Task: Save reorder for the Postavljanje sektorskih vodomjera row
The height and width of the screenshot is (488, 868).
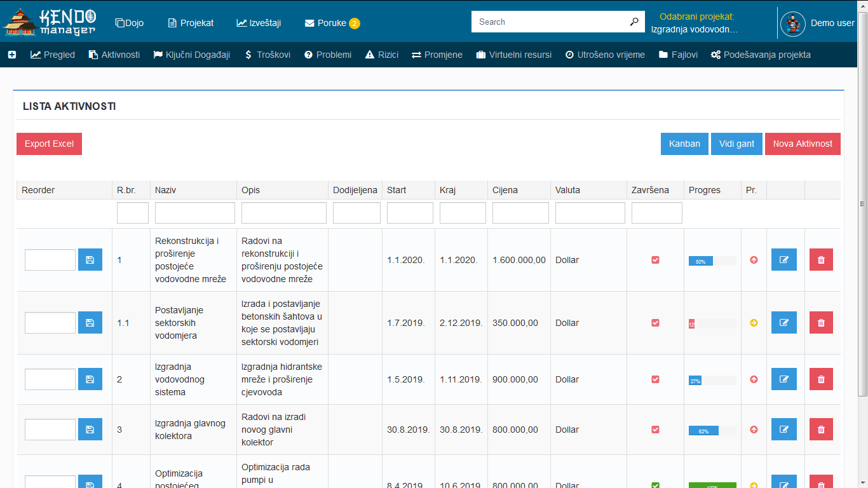Action: [90, 323]
